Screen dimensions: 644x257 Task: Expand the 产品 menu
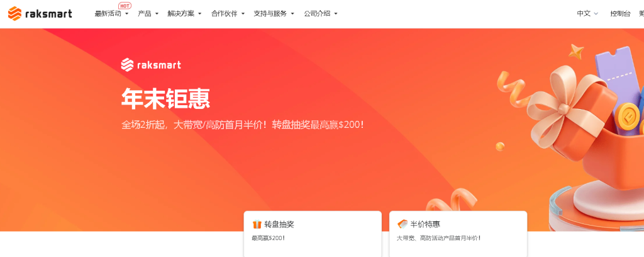(x=148, y=14)
